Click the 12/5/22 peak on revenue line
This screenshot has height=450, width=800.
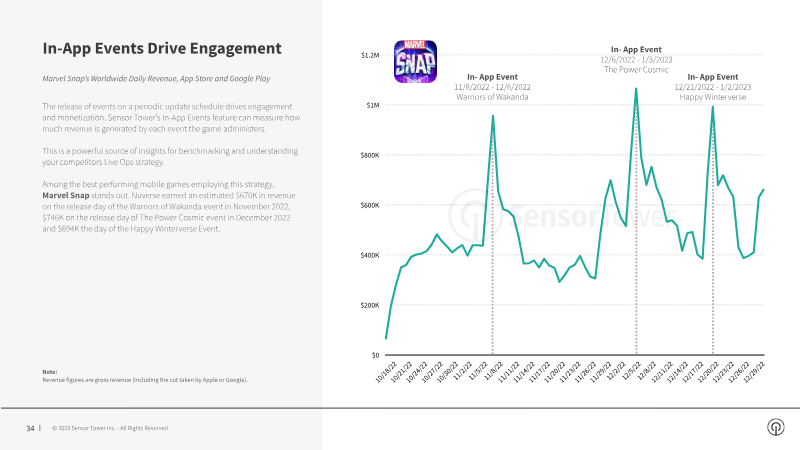click(x=636, y=89)
